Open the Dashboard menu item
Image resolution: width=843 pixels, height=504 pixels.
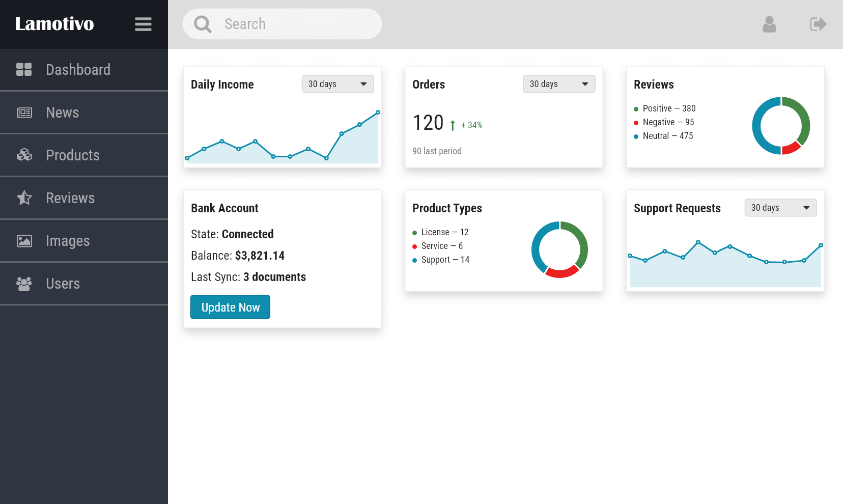pyautogui.click(x=84, y=70)
